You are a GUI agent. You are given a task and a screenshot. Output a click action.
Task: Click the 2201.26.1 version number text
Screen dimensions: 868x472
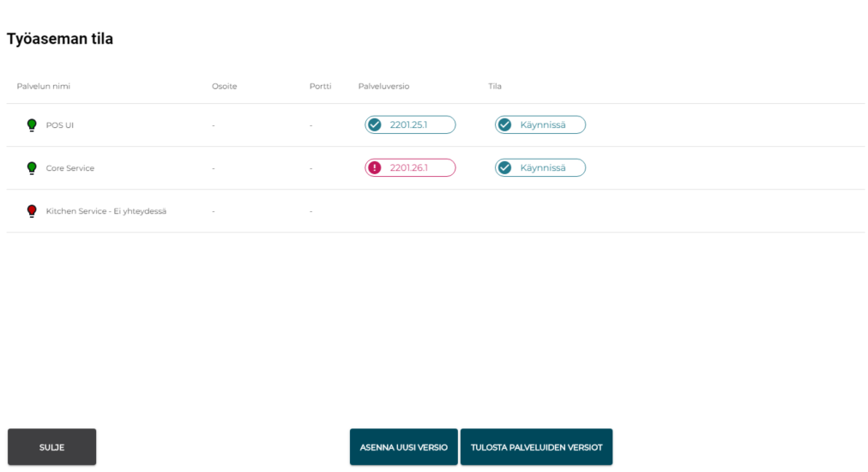pyautogui.click(x=408, y=168)
